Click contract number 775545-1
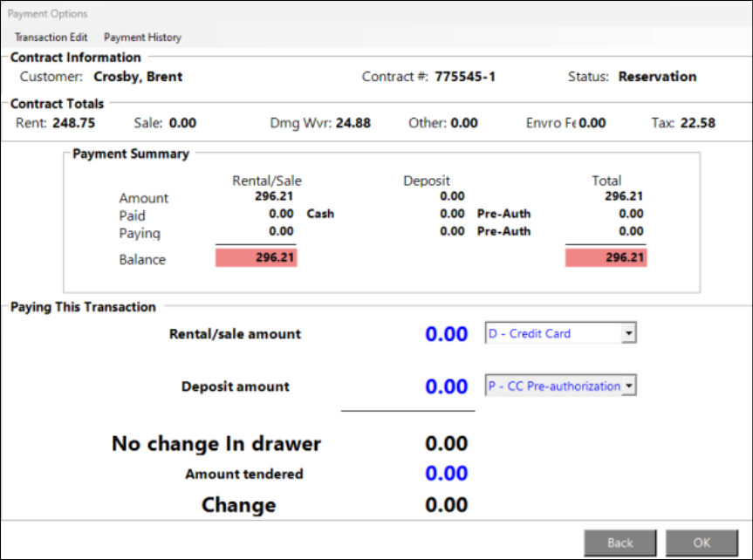The width and height of the screenshot is (753, 560). tap(465, 77)
